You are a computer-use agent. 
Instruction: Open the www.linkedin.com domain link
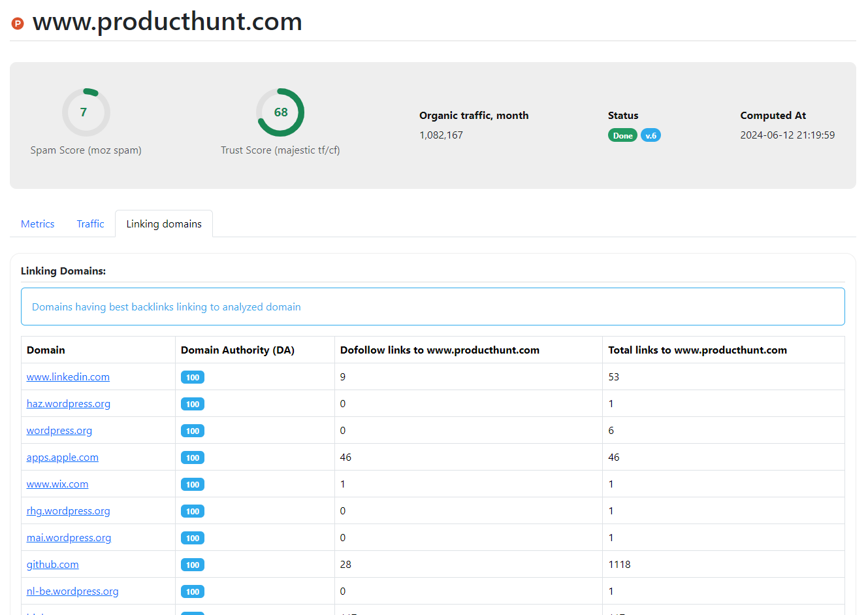click(x=68, y=377)
